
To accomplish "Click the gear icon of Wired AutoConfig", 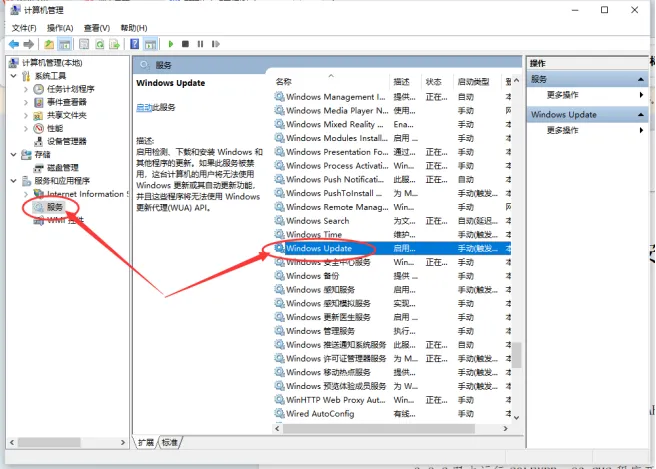I will 279,413.
